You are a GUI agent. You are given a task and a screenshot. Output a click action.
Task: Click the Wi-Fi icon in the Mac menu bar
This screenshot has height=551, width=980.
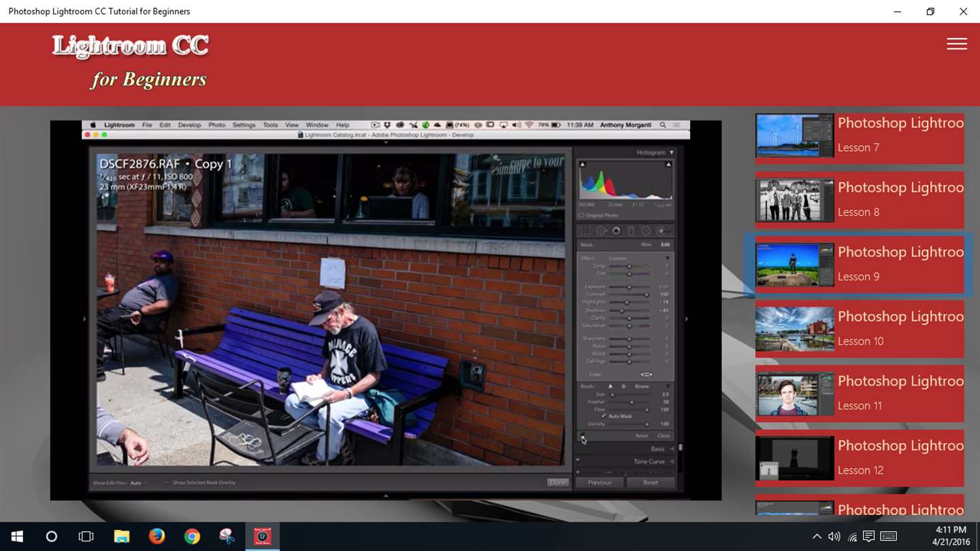pyautogui.click(x=529, y=125)
